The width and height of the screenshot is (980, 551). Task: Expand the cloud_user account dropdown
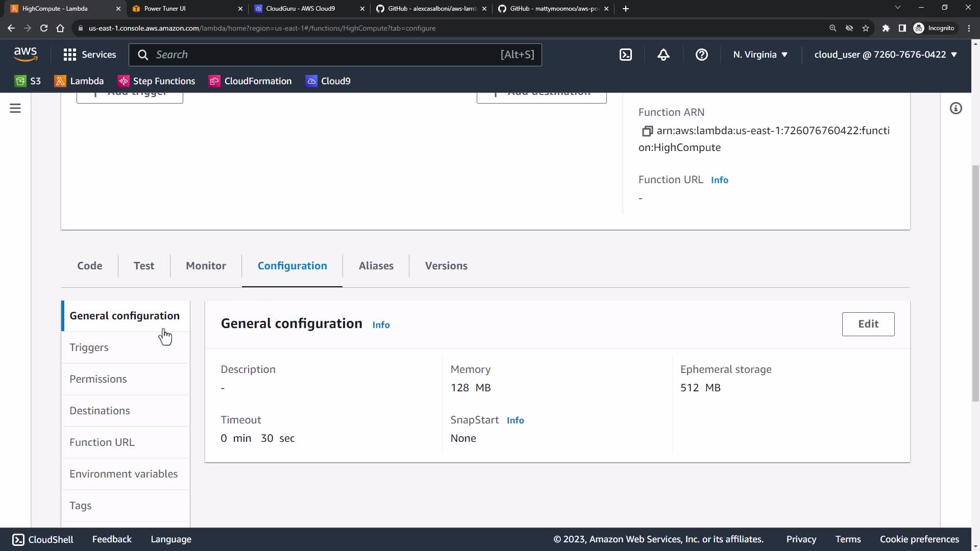[x=885, y=55]
